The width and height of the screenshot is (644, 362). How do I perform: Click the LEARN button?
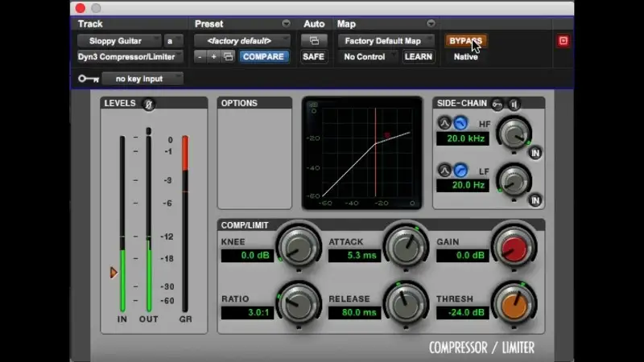point(419,57)
